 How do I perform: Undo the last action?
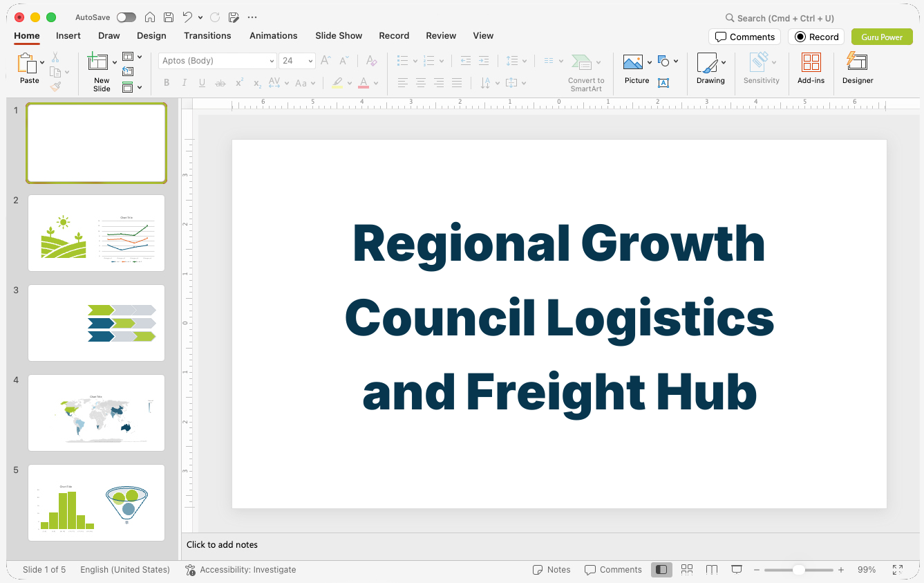[187, 17]
